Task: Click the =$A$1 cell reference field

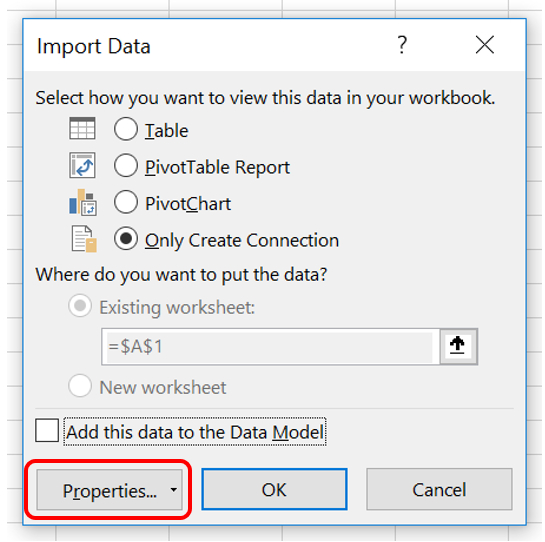Action: [270, 347]
